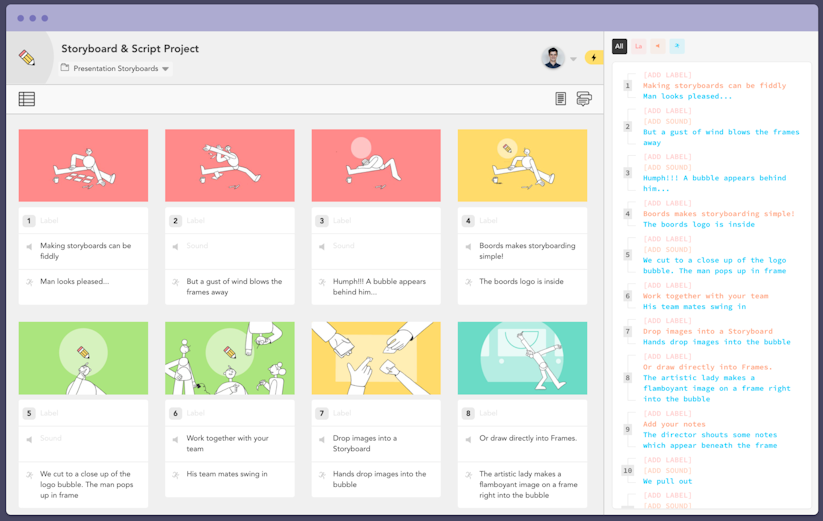Click [ADD SOUND] for script entry 10

(x=668, y=471)
